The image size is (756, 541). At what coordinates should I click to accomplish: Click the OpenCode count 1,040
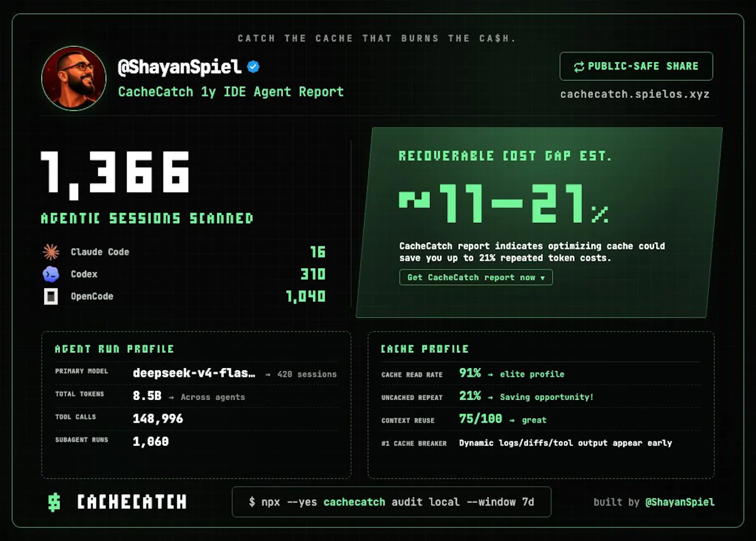(x=306, y=297)
